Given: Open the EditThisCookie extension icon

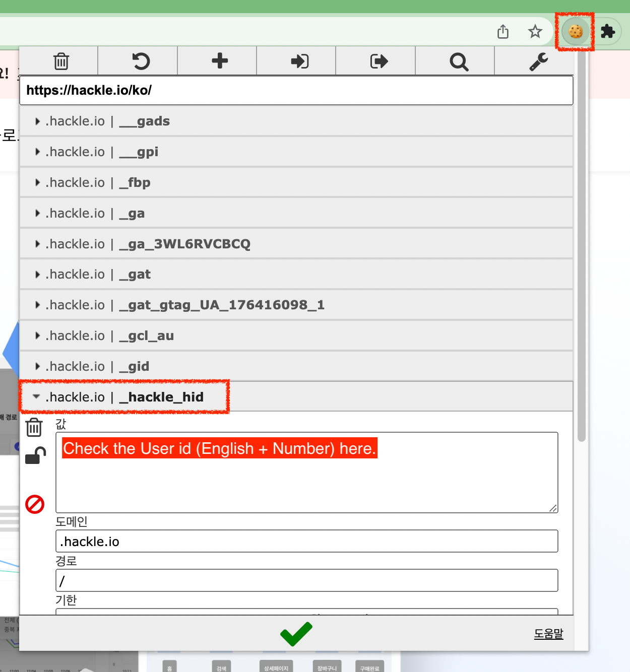Looking at the screenshot, I should pos(575,32).
